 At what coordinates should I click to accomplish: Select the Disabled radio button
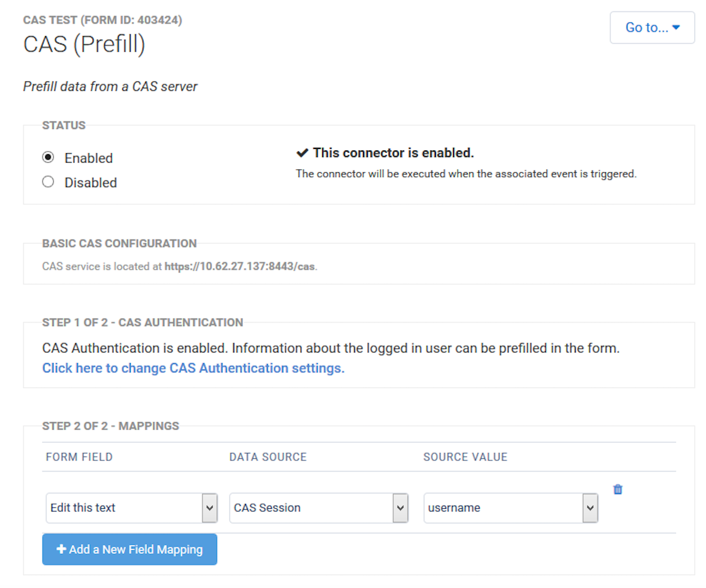[x=48, y=182]
